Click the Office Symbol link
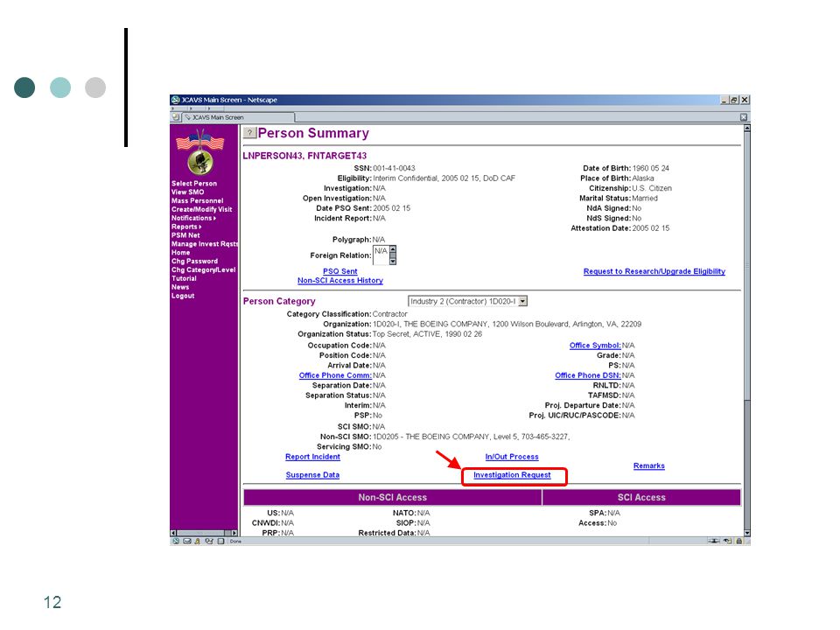 pyautogui.click(x=595, y=346)
